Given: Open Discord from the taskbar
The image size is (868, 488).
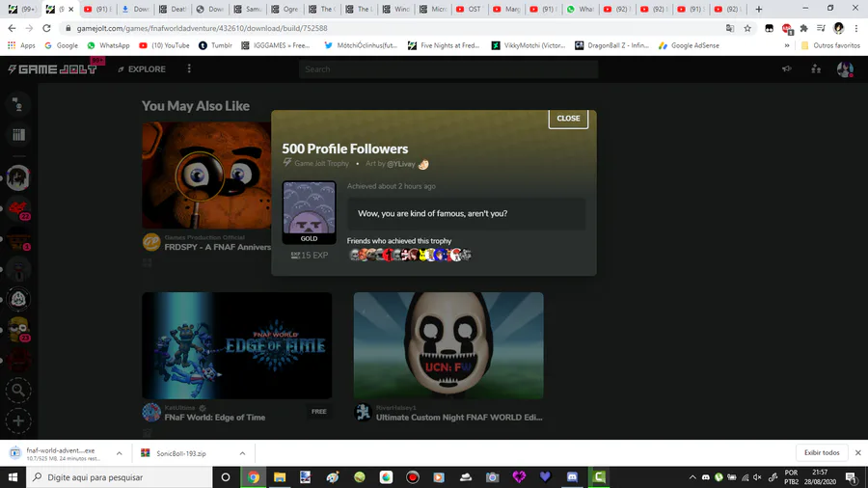Looking at the screenshot, I should pos(572,477).
